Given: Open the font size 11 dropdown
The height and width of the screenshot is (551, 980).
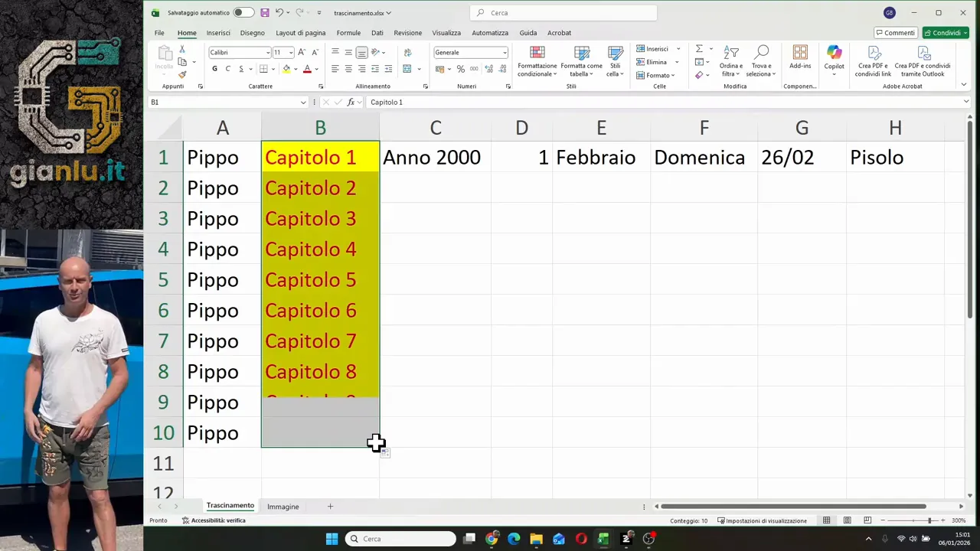Looking at the screenshot, I should 291,53.
